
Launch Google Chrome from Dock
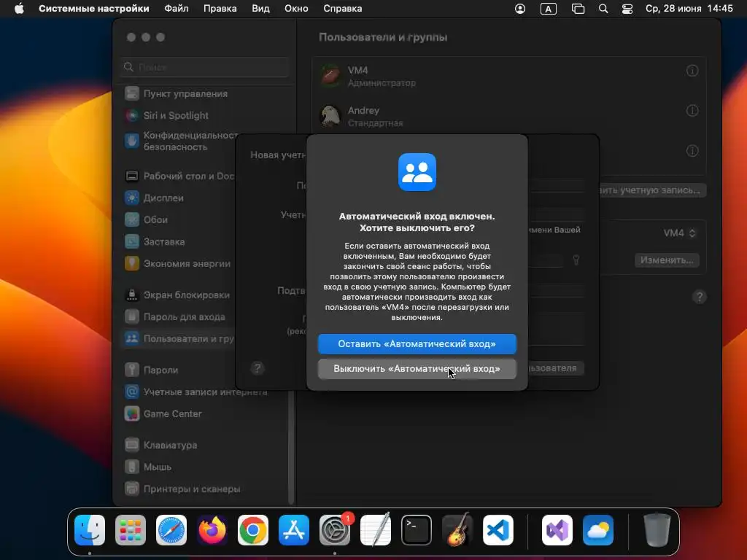pos(253,530)
